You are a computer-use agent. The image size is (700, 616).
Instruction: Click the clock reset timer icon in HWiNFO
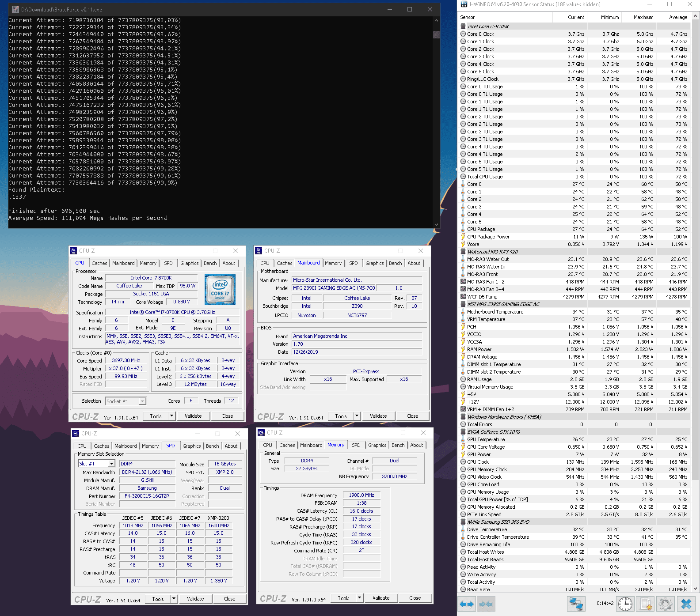point(625,604)
